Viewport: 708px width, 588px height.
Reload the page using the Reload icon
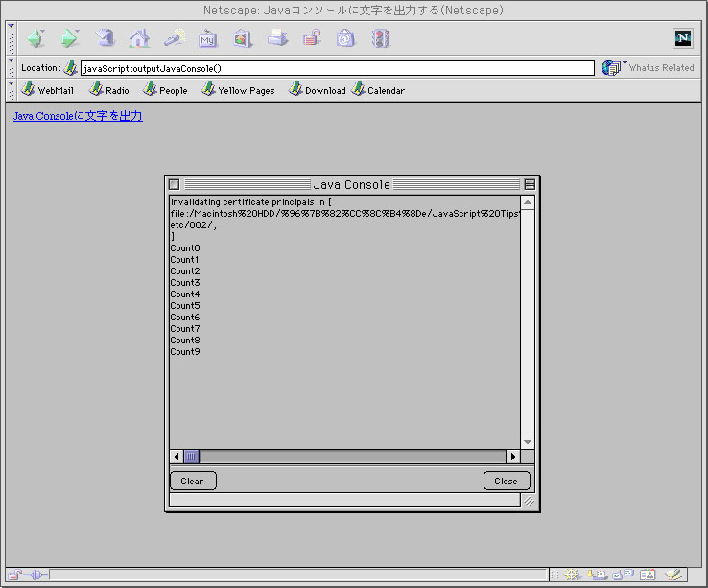(106, 38)
